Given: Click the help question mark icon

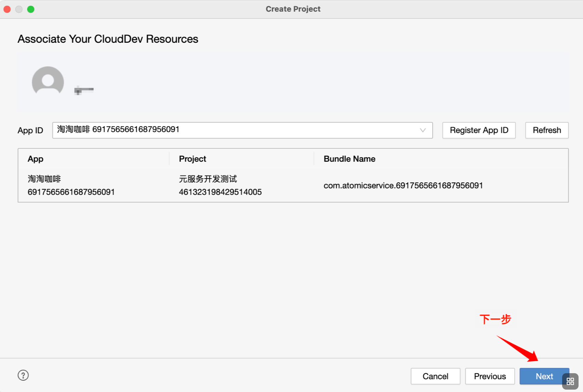Looking at the screenshot, I should [23, 375].
